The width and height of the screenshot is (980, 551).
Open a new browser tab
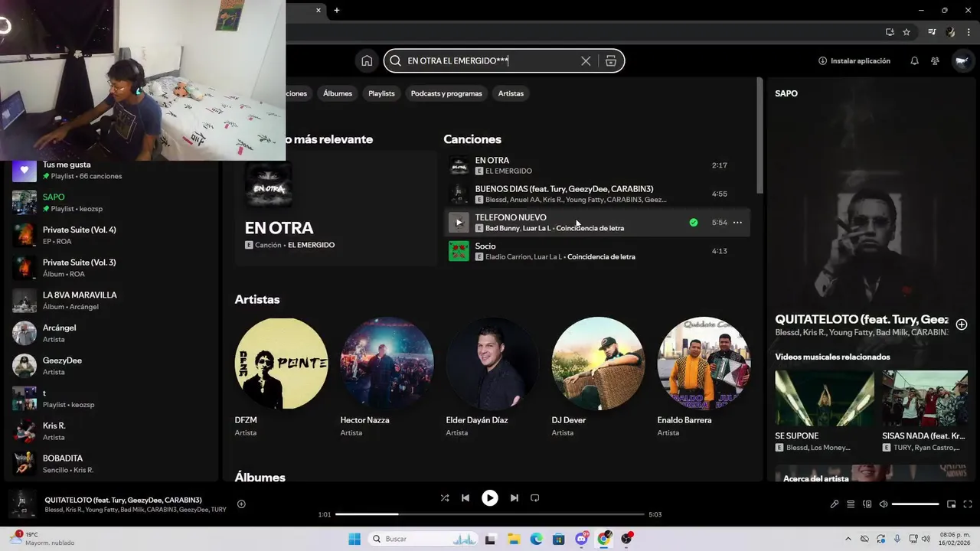[336, 10]
